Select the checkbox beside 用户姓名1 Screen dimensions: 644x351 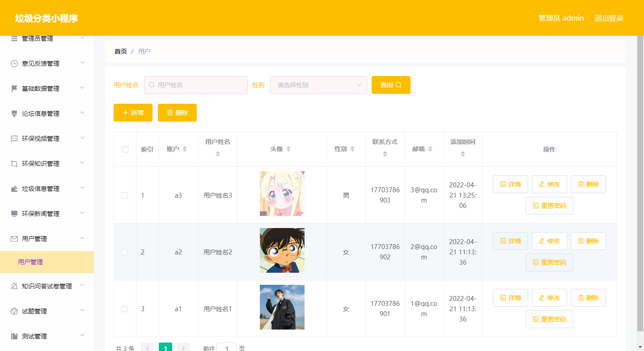point(125,309)
